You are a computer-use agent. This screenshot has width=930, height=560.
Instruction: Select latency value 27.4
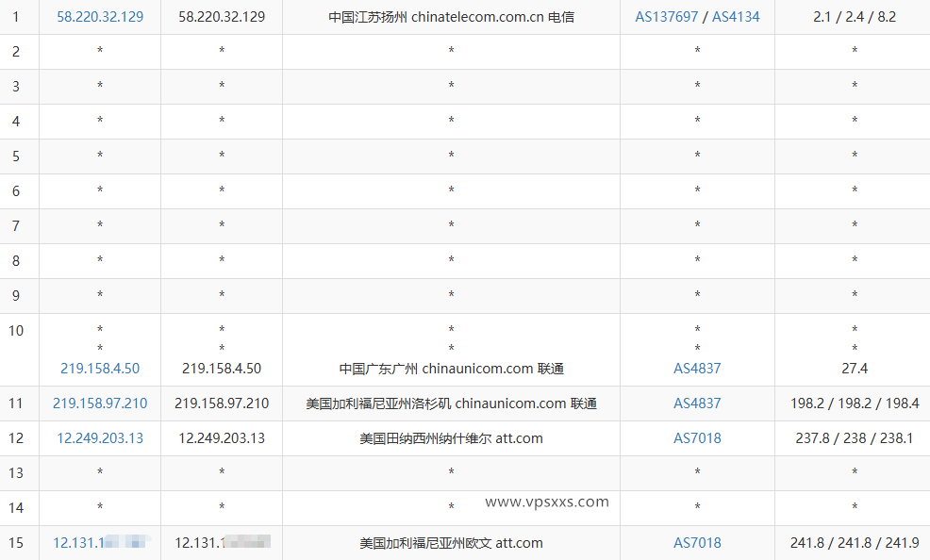point(855,368)
